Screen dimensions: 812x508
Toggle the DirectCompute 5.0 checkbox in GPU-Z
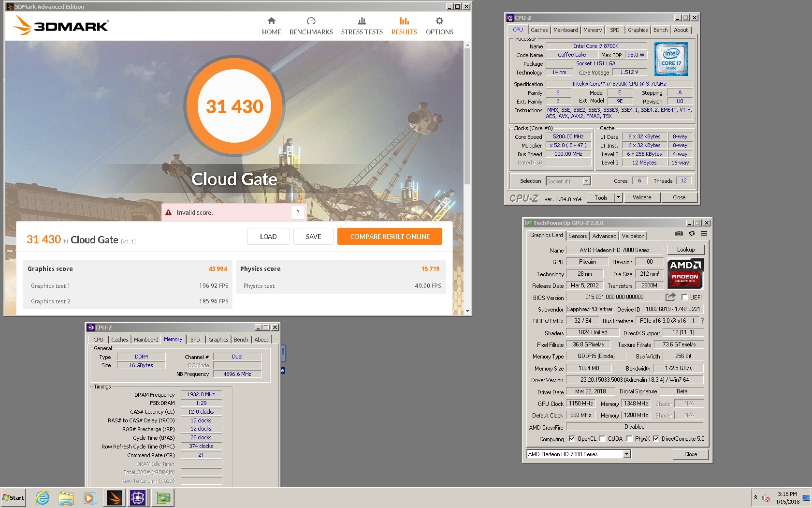[656, 439]
